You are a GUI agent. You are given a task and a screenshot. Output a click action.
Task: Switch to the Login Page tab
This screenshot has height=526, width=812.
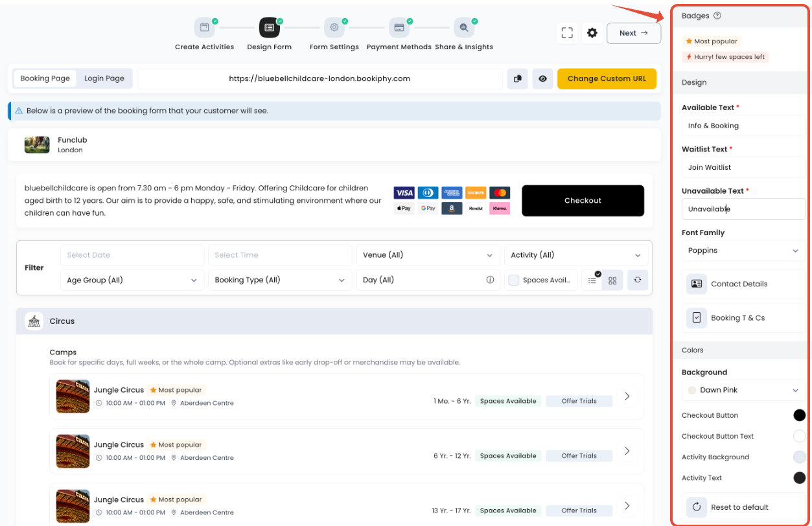pos(104,78)
